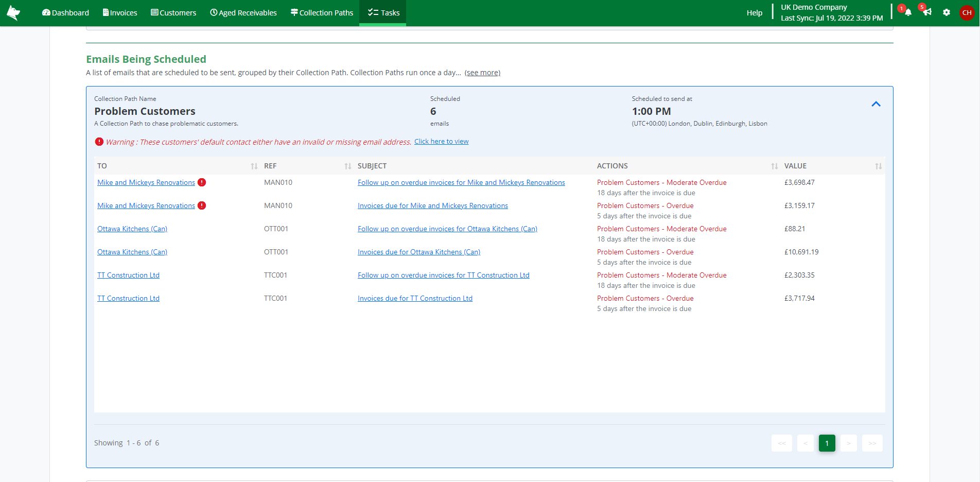The height and width of the screenshot is (482, 980).
Task: Open TT Construction Ltd in the £3,717.94 row
Action: pos(128,298)
